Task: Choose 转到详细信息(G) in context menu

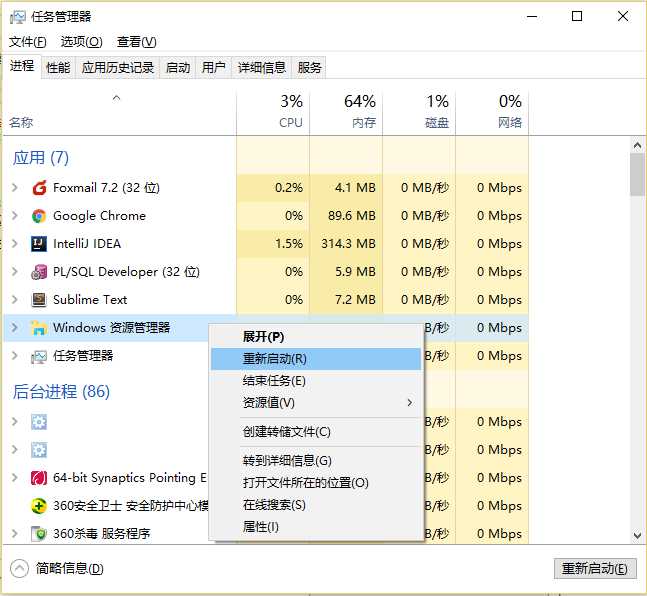Action: click(x=316, y=461)
